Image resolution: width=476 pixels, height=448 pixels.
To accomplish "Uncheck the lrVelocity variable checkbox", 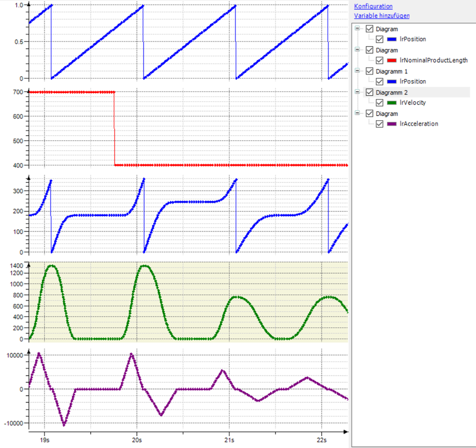I will point(380,103).
